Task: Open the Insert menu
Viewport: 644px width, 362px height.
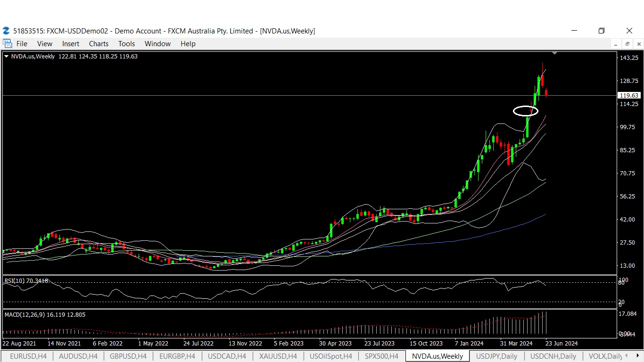Action: click(x=71, y=44)
